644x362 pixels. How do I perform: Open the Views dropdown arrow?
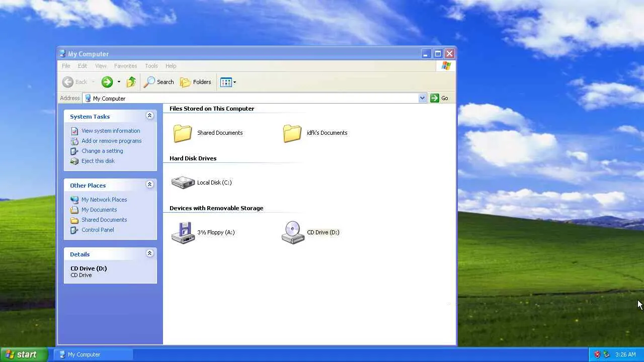click(x=234, y=82)
